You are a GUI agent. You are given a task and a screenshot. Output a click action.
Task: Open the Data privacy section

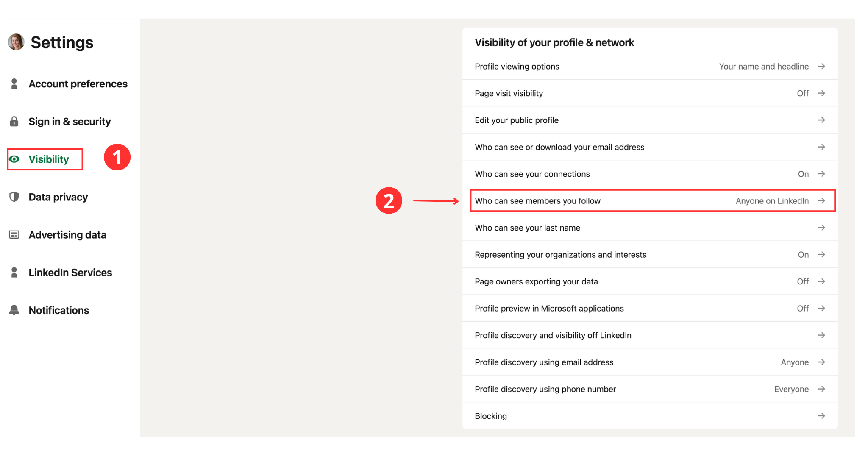coord(58,197)
